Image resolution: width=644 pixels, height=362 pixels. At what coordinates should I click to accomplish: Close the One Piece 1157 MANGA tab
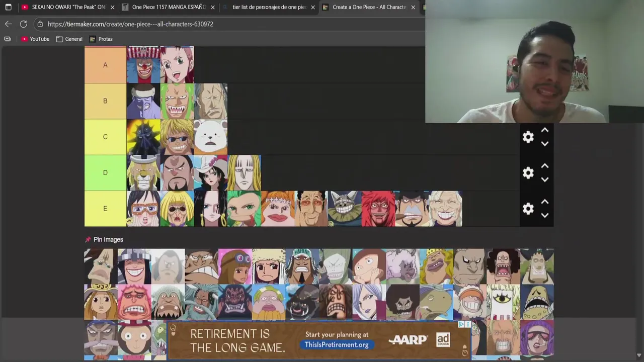tap(213, 7)
